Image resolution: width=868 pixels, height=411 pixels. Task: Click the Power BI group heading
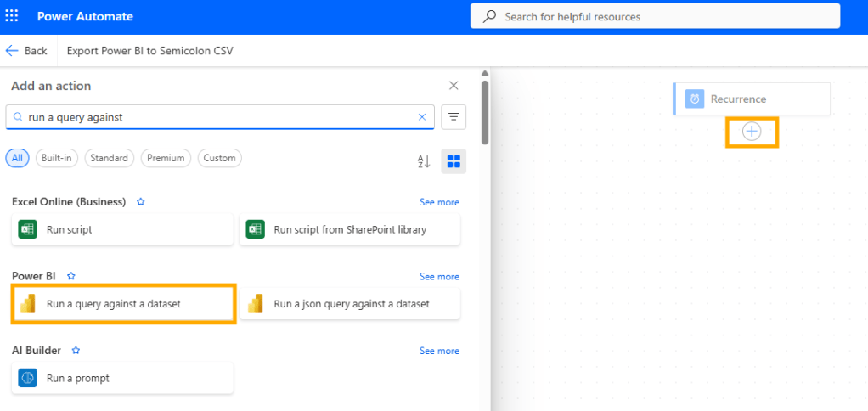(34, 275)
